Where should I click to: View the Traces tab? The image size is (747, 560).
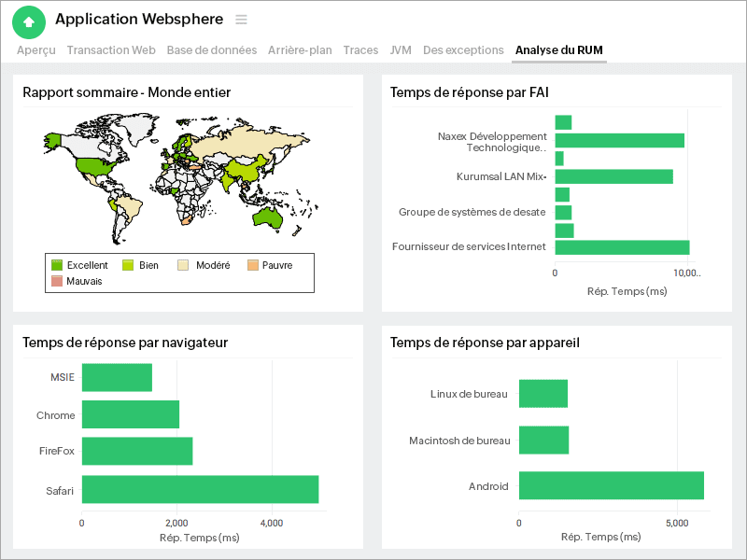point(360,50)
